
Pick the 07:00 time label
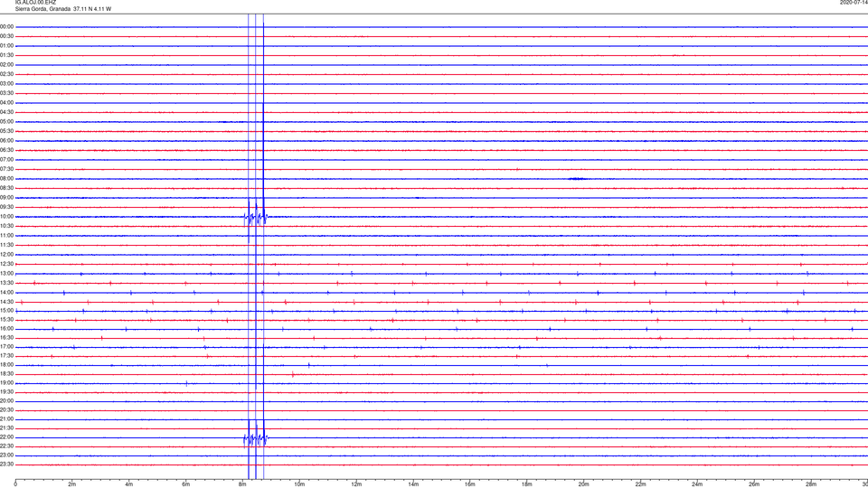7,159
